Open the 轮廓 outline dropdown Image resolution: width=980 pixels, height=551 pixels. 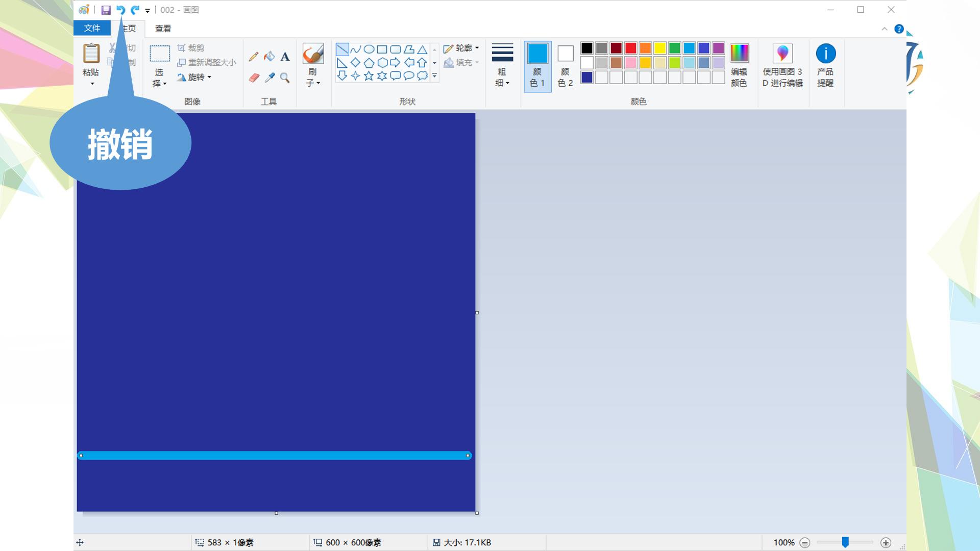(x=461, y=48)
